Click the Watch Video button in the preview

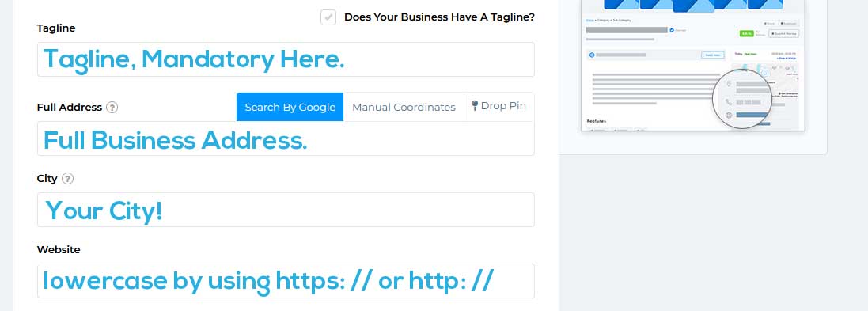712,55
